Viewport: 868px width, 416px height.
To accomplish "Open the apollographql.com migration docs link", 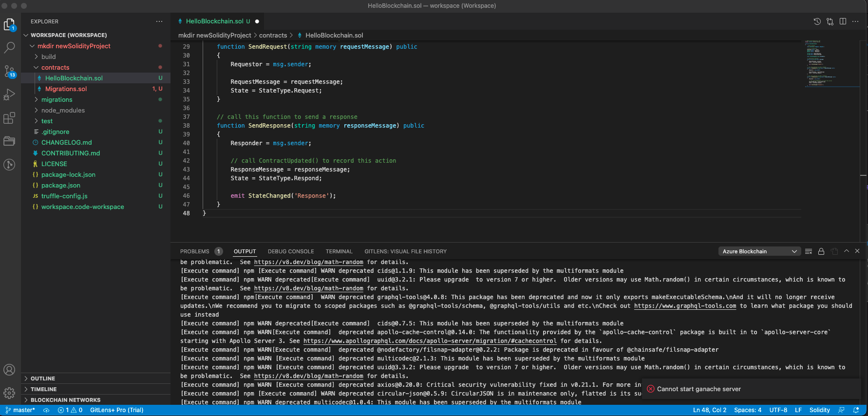I will point(430,341).
